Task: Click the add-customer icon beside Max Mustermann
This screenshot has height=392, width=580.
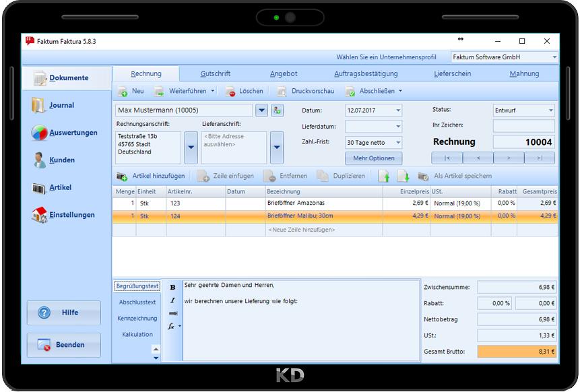Action: tap(277, 110)
